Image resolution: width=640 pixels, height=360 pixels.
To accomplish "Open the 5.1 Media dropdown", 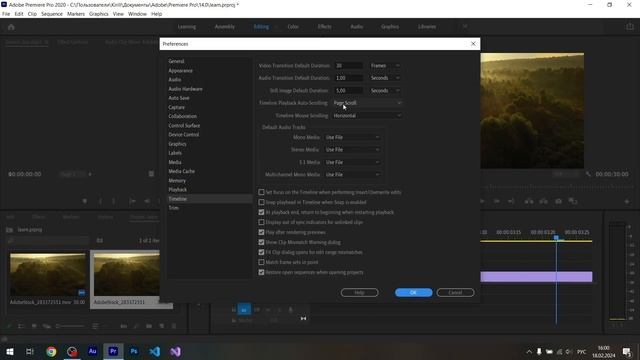I will pyautogui.click(x=352, y=162).
